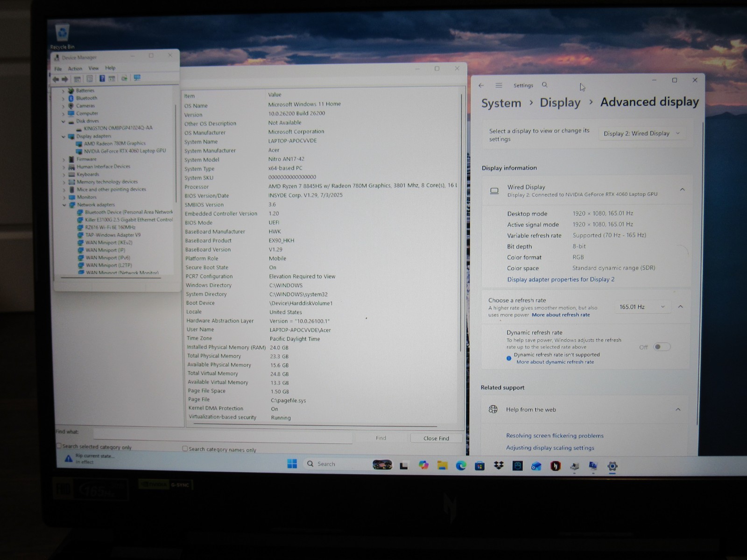Open File Explorer from the taskbar
This screenshot has height=560, width=747.
point(442,465)
